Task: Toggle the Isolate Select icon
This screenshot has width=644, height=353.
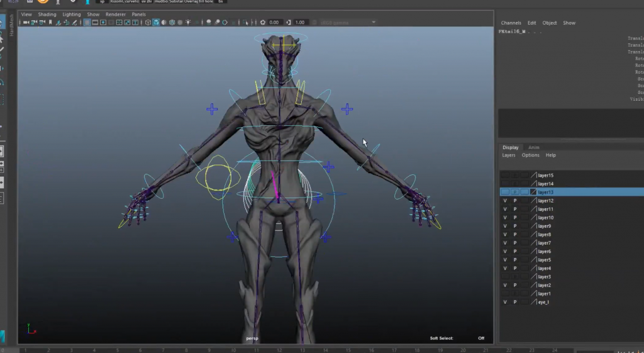Action: [245, 22]
